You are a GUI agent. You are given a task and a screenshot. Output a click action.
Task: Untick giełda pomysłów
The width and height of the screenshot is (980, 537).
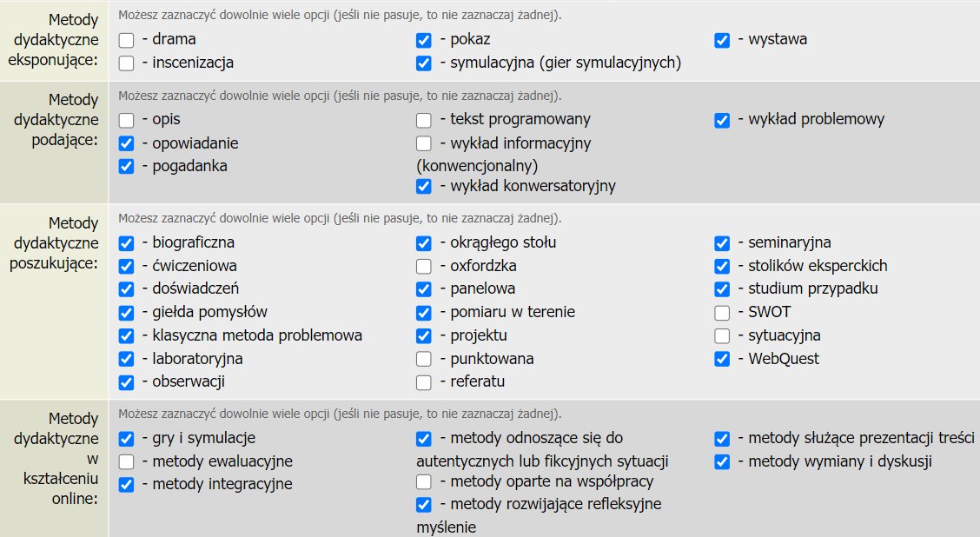127,312
